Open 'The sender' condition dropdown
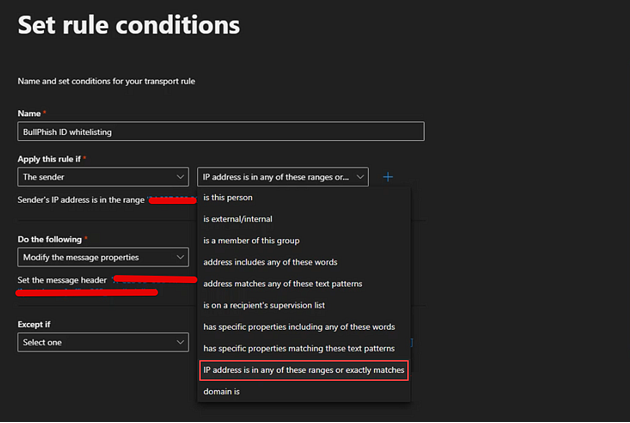This screenshot has height=423, width=630. (x=103, y=177)
